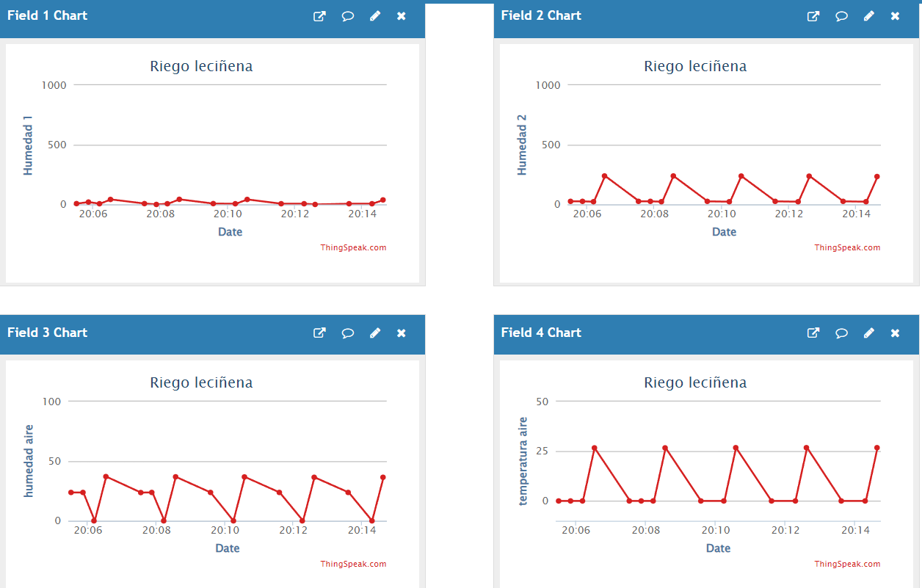This screenshot has width=922, height=588.
Task: Close the Field 1 Chart widget
Action: (x=402, y=16)
